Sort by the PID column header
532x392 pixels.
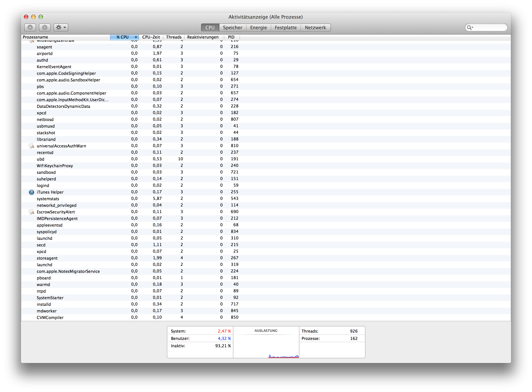click(x=231, y=37)
